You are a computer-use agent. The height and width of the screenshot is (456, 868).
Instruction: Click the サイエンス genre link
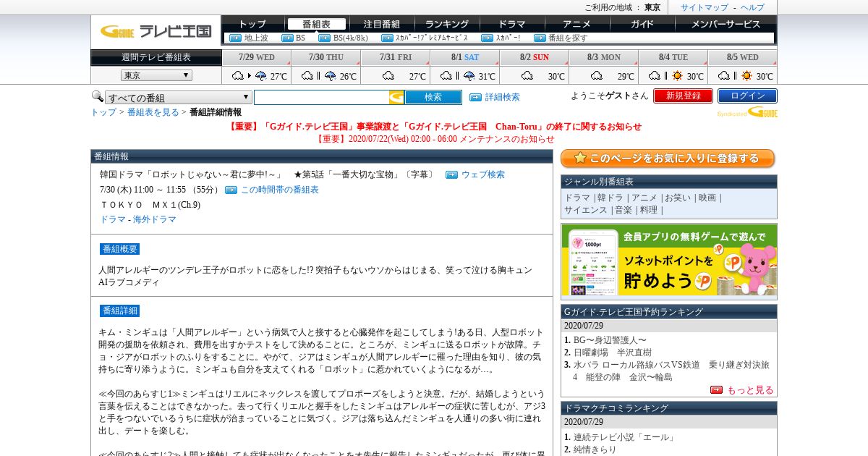(x=586, y=210)
